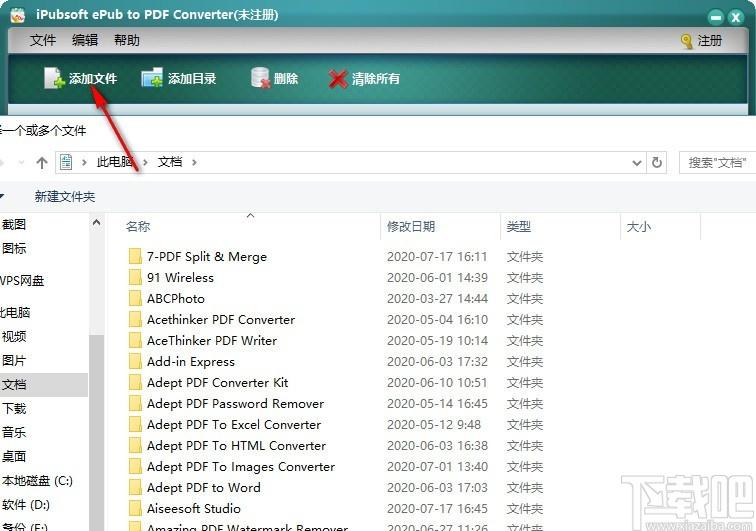Click folder icon of Adept PDF To Excel Converter
756x531 pixels.
click(x=135, y=424)
